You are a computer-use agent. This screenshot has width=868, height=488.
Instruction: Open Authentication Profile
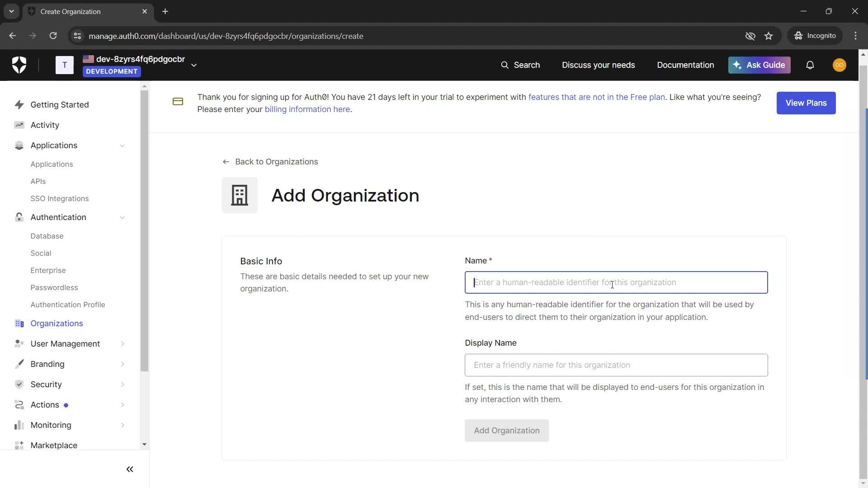point(68,305)
